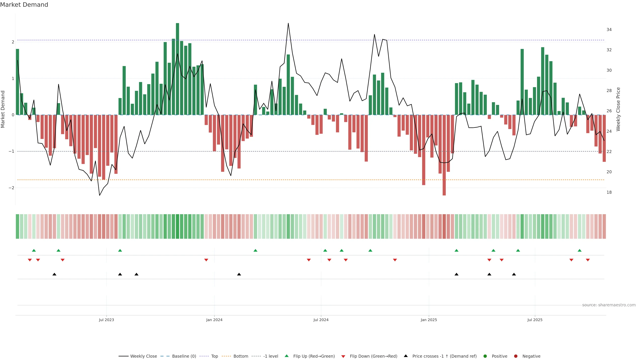This screenshot has height=362, width=644.
Task: Click the leftmost black price-cross triangle marker
Action: [54, 274]
